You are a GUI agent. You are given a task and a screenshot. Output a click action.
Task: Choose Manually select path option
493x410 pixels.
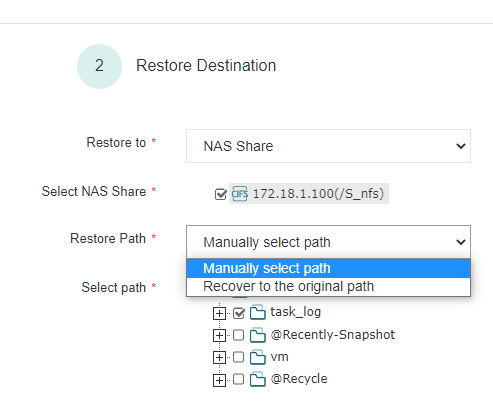328,268
